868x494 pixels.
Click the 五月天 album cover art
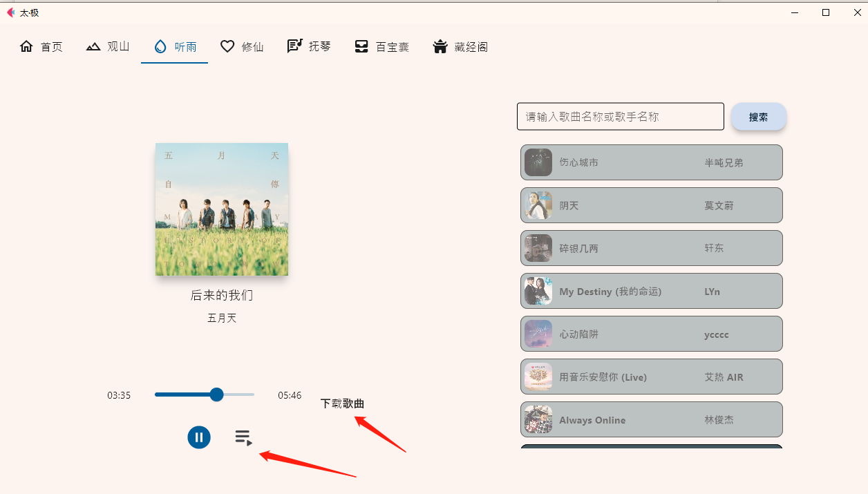click(222, 209)
